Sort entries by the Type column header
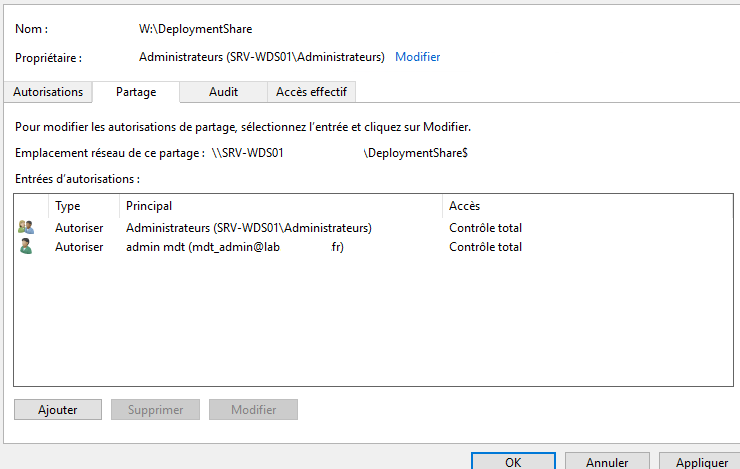The height and width of the screenshot is (469, 740). (68, 206)
